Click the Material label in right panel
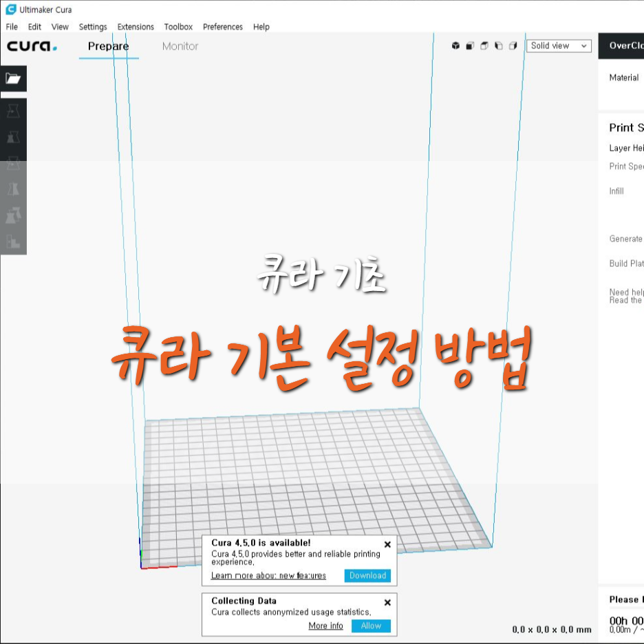This screenshot has height=644, width=644. point(624,78)
